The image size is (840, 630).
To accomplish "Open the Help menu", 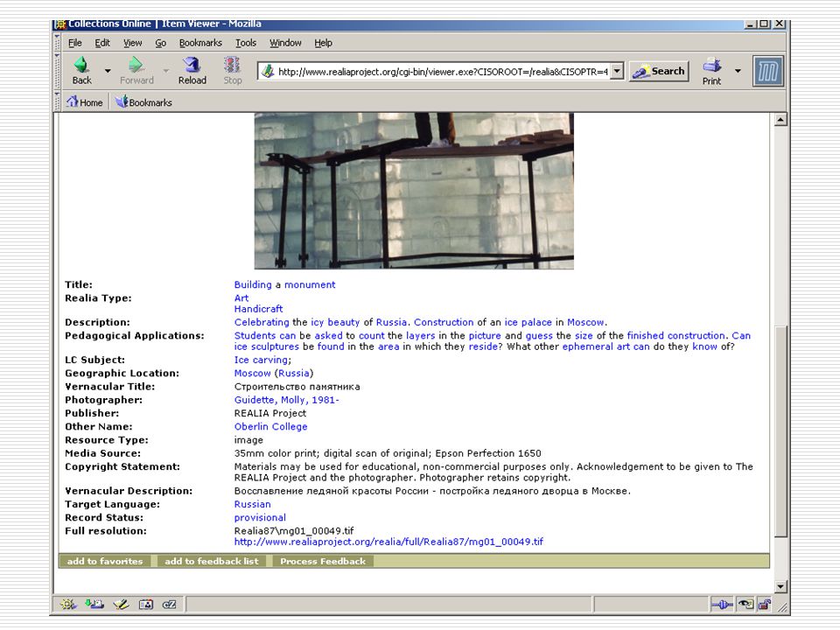I will coord(323,43).
